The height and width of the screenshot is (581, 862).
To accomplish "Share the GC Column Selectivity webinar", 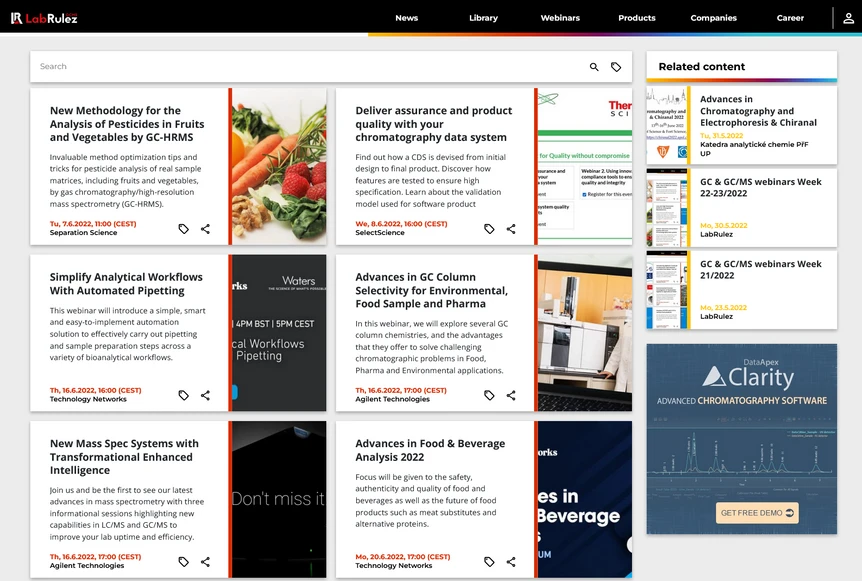I will pos(511,395).
